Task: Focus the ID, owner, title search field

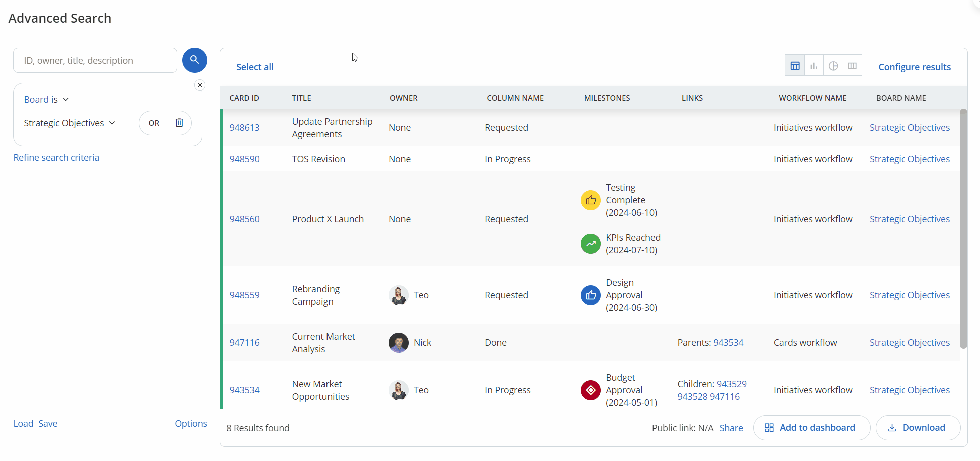Action: [95, 60]
